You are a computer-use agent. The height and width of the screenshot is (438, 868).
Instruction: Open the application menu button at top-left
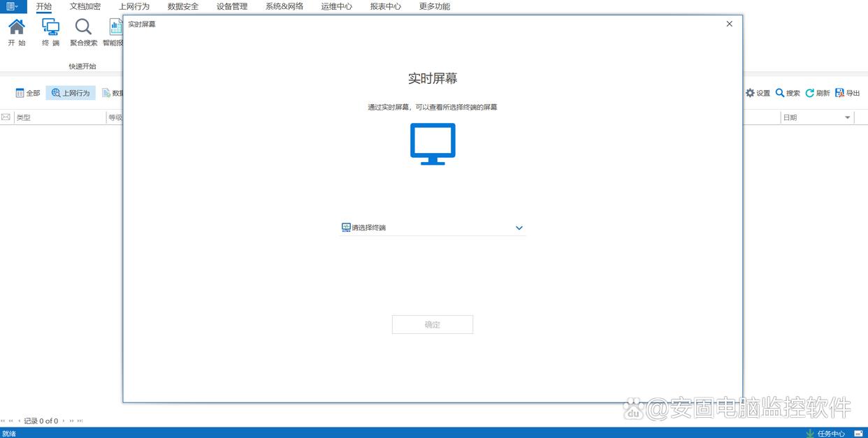click(13, 6)
